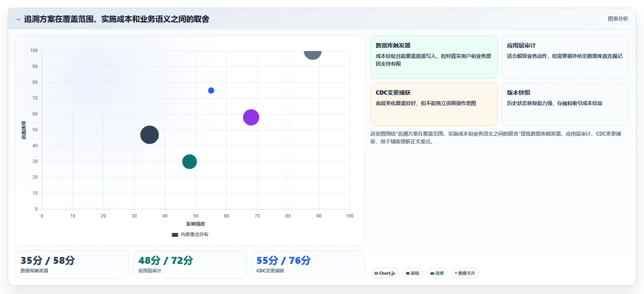Screen dimensions: 644x294
Task: Toggle the 内容重点分布 legend item
Action: pos(190,235)
